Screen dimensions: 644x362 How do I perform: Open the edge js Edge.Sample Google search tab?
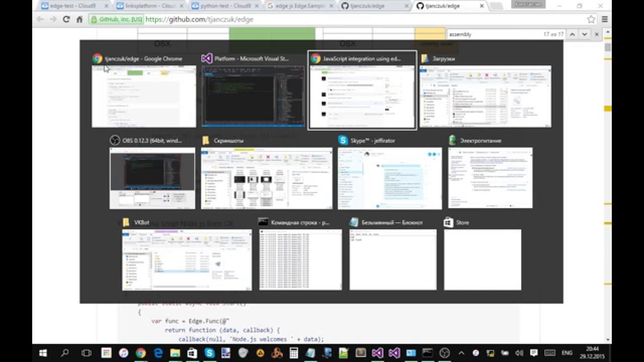300,6
